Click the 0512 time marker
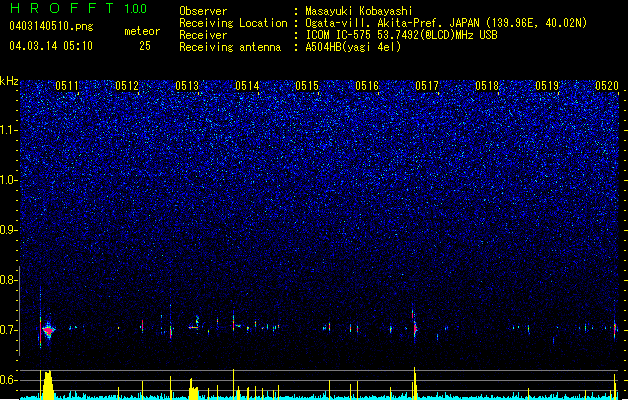Image resolution: width=629 pixels, height=400 pixels. [127, 86]
